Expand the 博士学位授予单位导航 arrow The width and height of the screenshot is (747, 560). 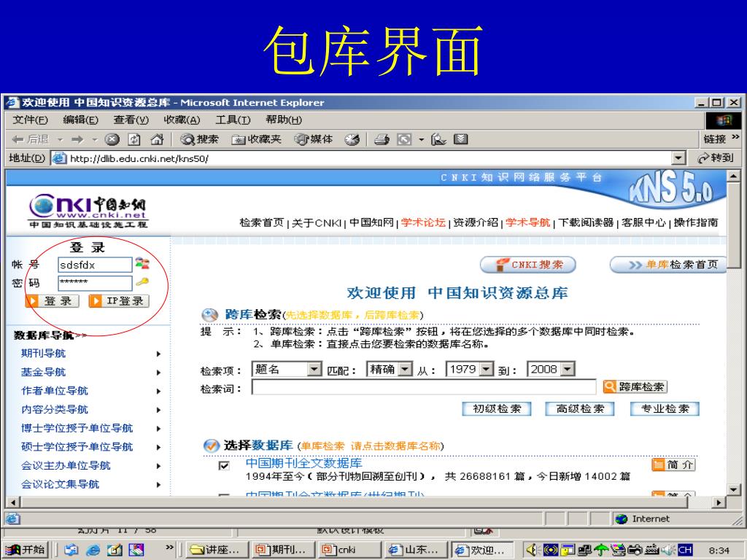coord(158,429)
